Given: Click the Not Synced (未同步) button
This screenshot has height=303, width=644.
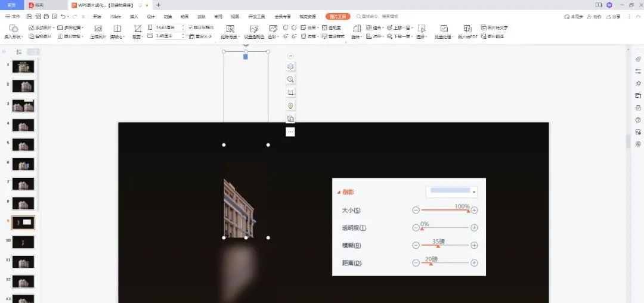Looking at the screenshot, I should pyautogui.click(x=574, y=17).
